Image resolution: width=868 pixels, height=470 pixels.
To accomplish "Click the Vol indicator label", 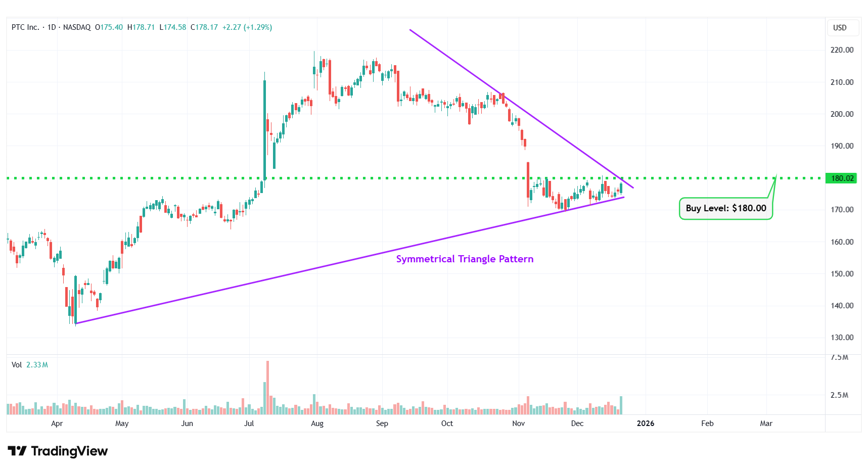I will pos(17,365).
